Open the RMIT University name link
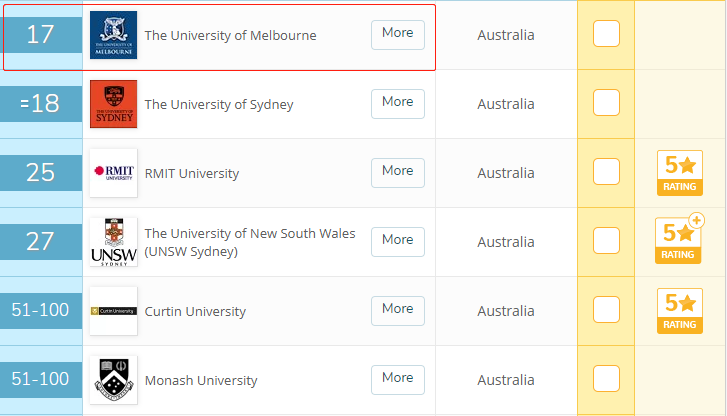727x416 pixels. (x=192, y=173)
